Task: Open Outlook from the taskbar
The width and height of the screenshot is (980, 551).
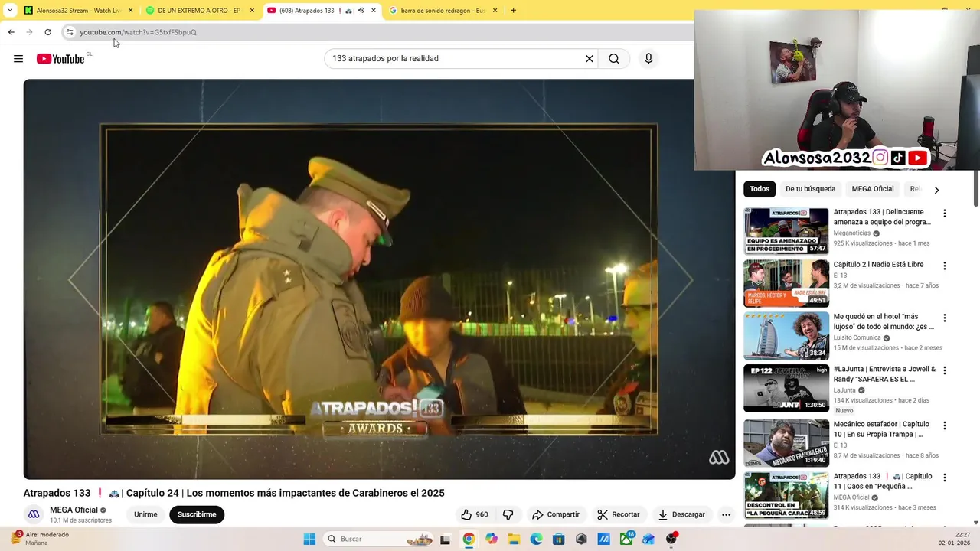Action: (x=648, y=539)
